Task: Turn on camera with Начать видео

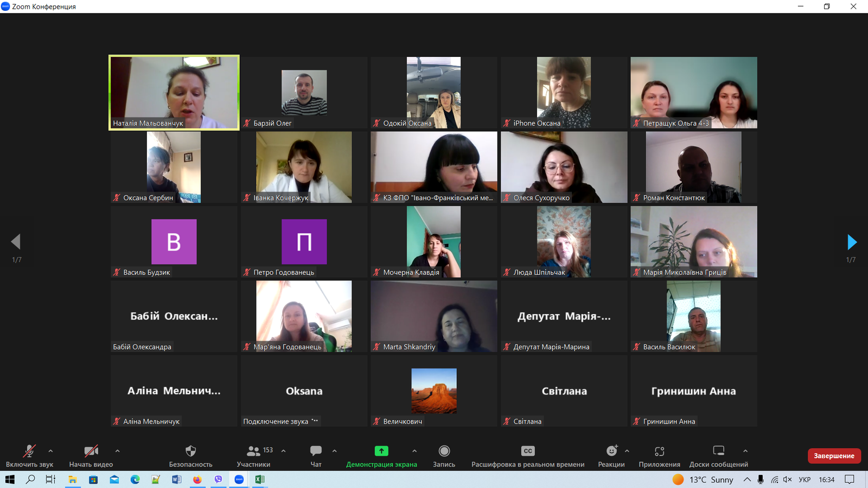Action: coord(91,451)
